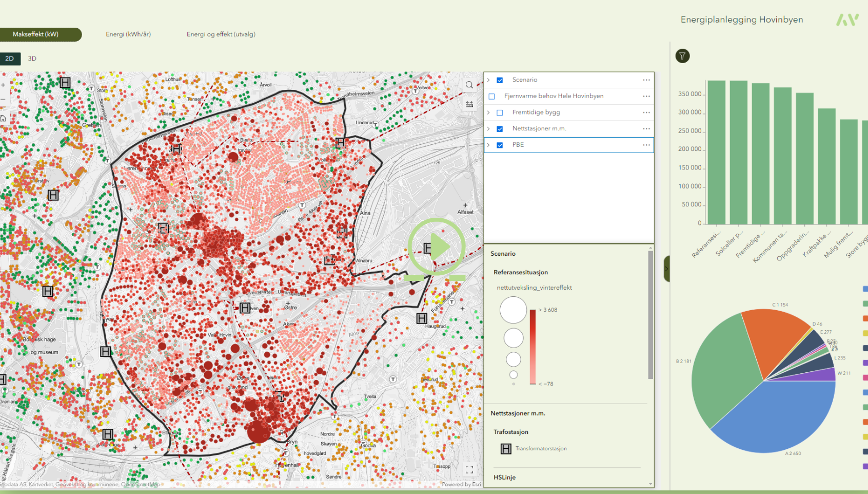Click the map zoom in plus button
Viewport: 868px width, 494px height.
(3, 85)
